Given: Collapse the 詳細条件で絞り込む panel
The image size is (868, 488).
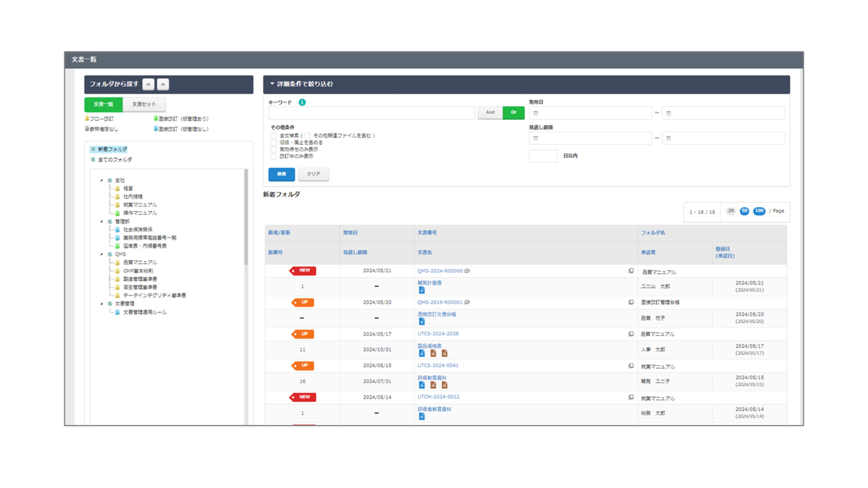Looking at the screenshot, I should pyautogui.click(x=272, y=84).
